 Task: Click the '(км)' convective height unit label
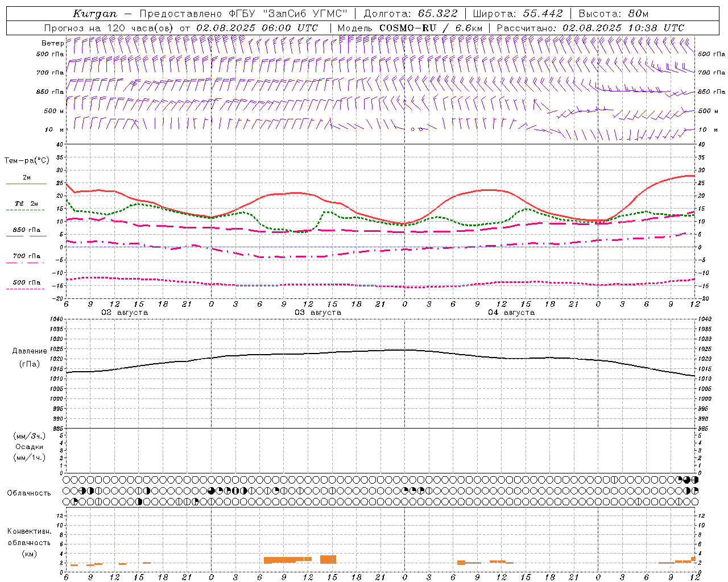click(x=29, y=554)
